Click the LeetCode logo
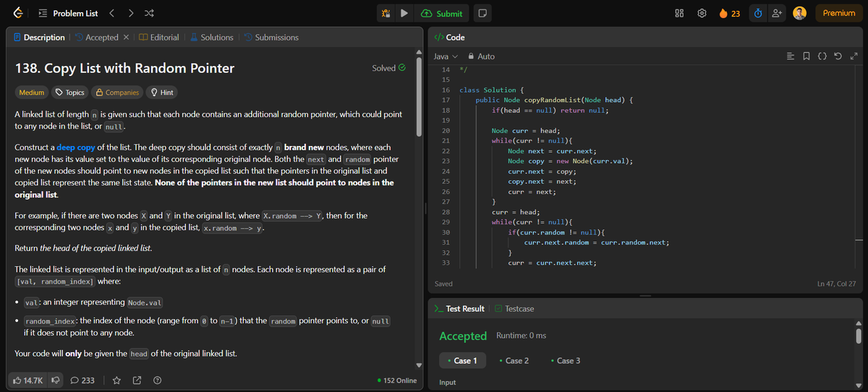This screenshot has width=868, height=392. [x=18, y=13]
